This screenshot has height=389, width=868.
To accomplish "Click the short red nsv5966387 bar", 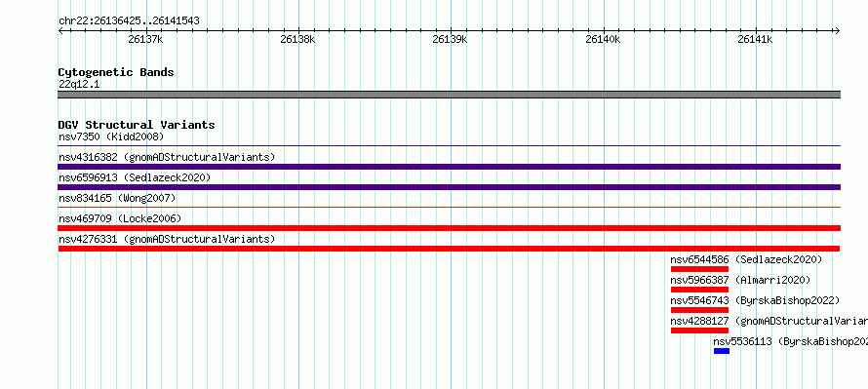I will 699,290.
